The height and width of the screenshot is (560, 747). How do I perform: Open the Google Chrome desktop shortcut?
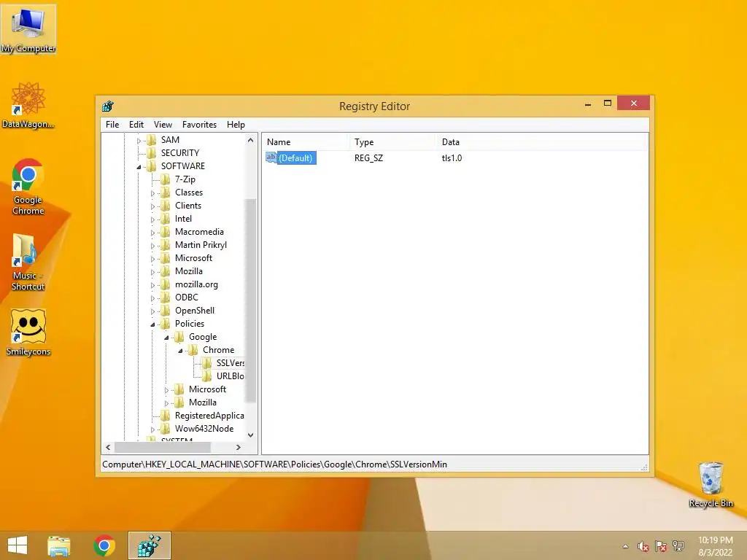click(28, 186)
